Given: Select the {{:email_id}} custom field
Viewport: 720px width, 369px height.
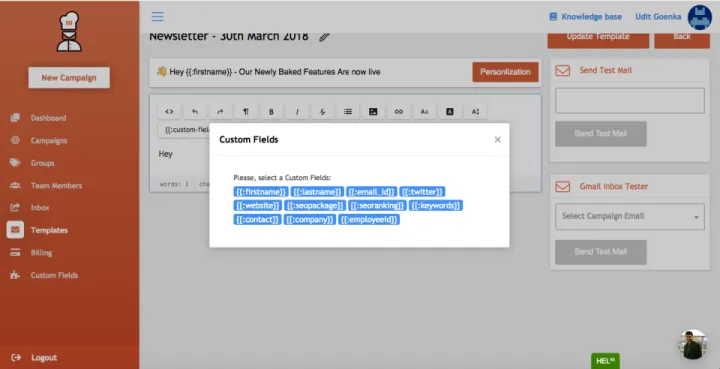Looking at the screenshot, I should 371,192.
